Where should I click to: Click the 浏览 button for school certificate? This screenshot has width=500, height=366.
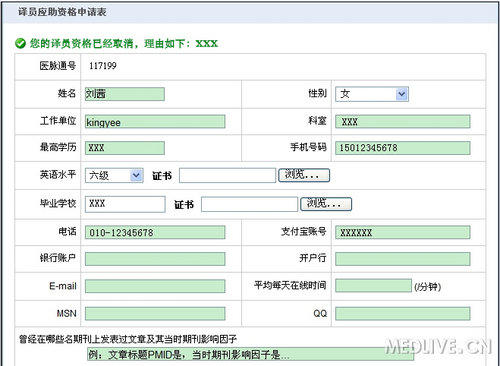coord(326,204)
